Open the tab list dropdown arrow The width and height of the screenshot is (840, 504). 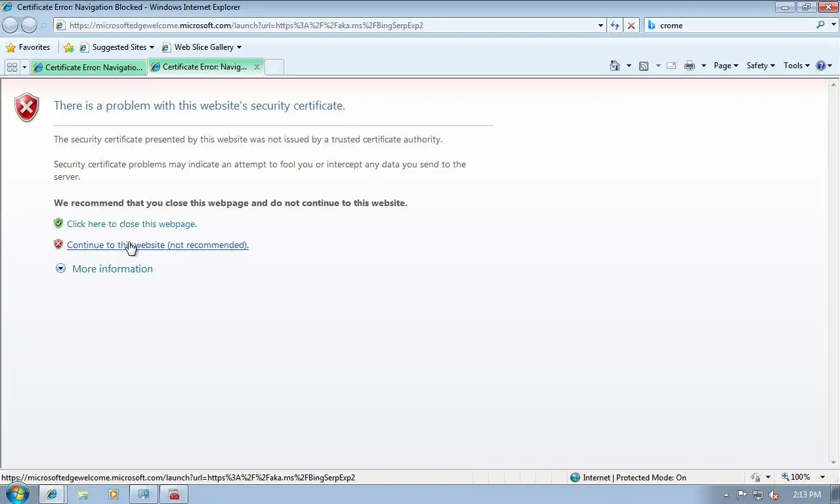[x=24, y=67]
